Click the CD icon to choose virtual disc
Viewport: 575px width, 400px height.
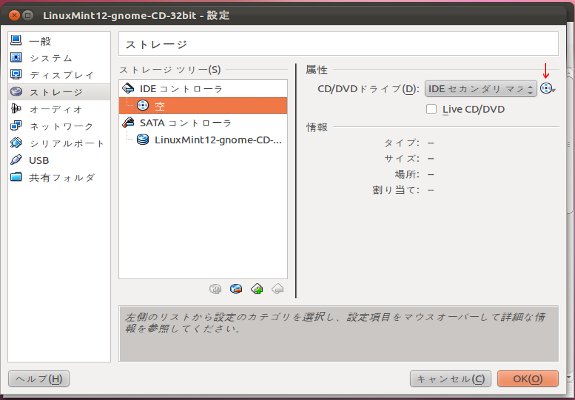(547, 88)
